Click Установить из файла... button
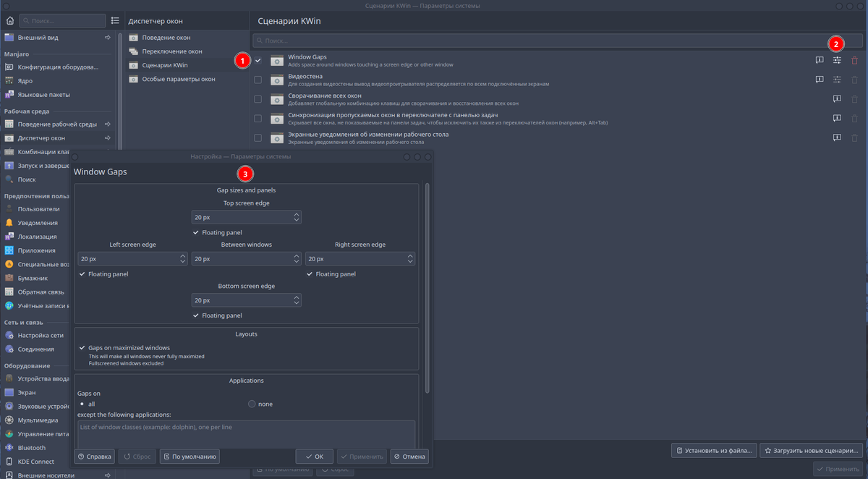Screen dimensions: 868x479 coord(715,450)
